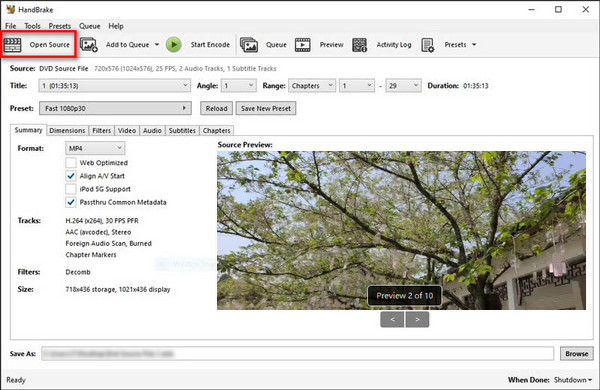This screenshot has width=600, height=390.
Task: Open the Help menu
Action: (116, 26)
